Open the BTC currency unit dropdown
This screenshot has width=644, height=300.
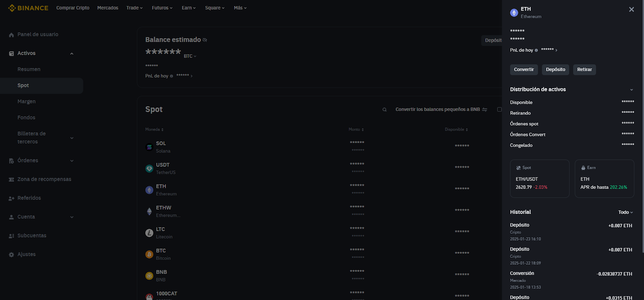190,56
